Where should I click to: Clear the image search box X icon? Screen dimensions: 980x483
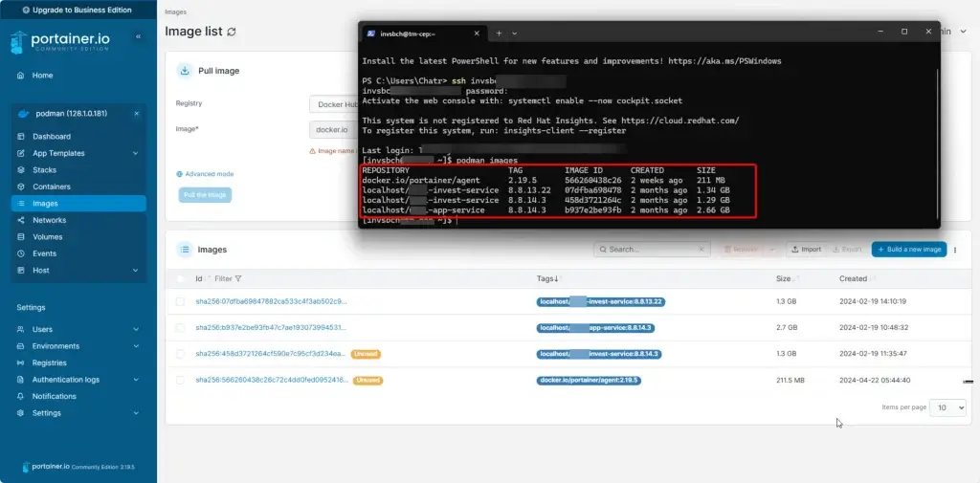(702, 250)
